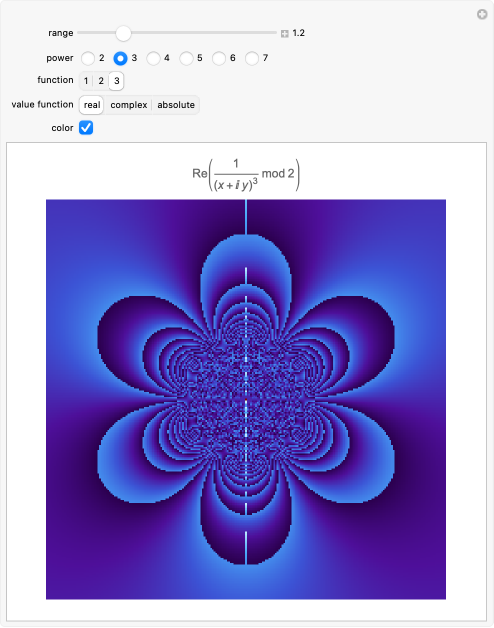Click the center of the flower plot
The width and height of the screenshot is (494, 628).
pos(246,399)
